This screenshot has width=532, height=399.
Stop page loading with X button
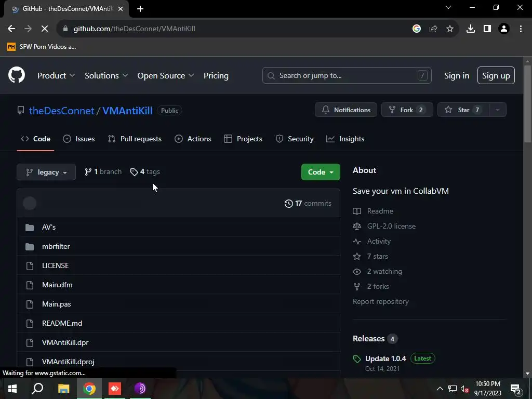[45, 29]
